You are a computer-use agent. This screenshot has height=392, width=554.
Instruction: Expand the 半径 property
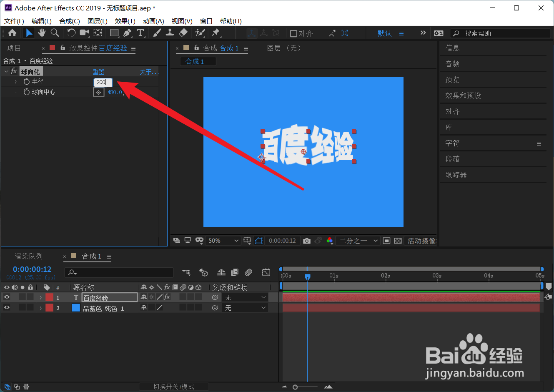pos(16,82)
